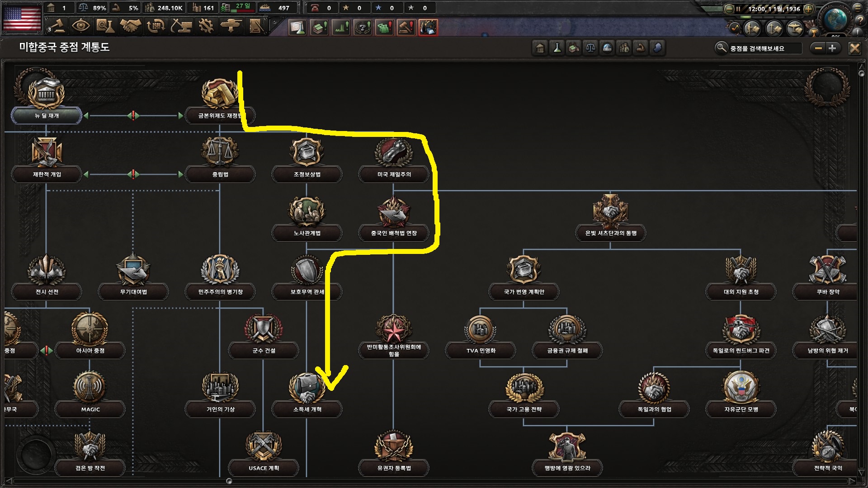
Task: Zoom out focus tree with minus button
Action: point(818,48)
